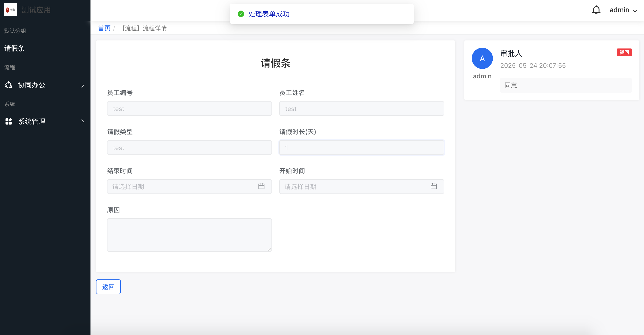The image size is (644, 335).
Task: Click the 协同办公 people icon
Action: (9, 85)
